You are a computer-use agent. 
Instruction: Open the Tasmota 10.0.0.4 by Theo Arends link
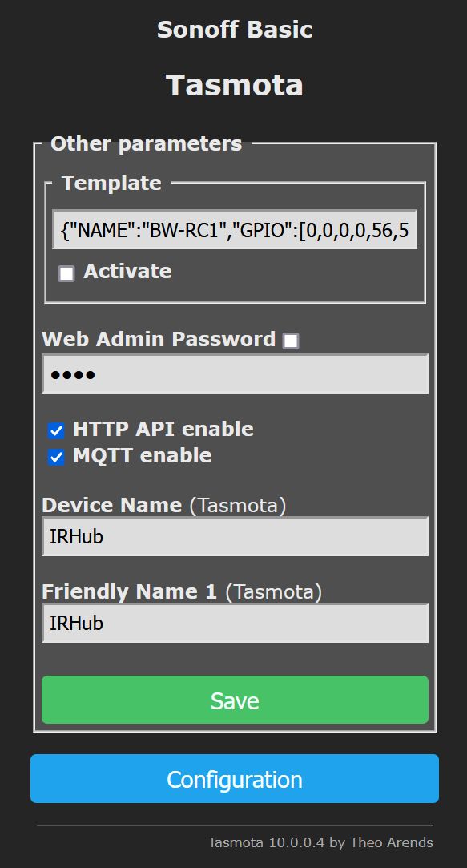[x=320, y=842]
